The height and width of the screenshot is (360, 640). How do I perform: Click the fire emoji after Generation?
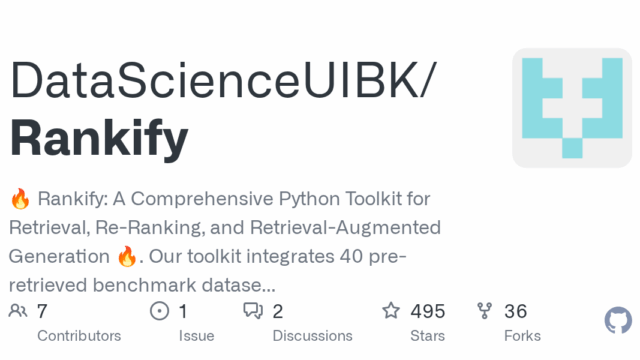tap(127, 256)
